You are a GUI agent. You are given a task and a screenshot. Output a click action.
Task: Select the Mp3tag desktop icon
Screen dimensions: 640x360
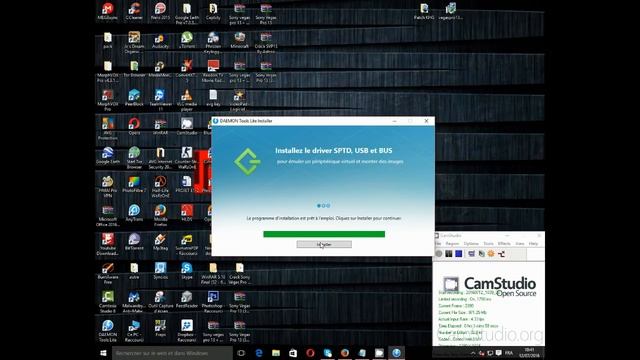point(160,242)
